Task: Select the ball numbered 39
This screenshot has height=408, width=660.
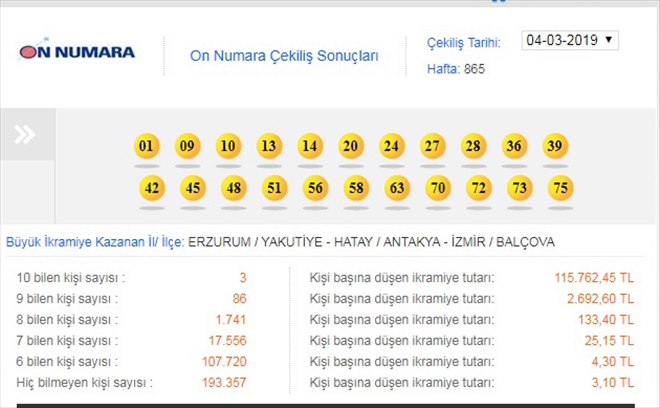Action: click(555, 147)
